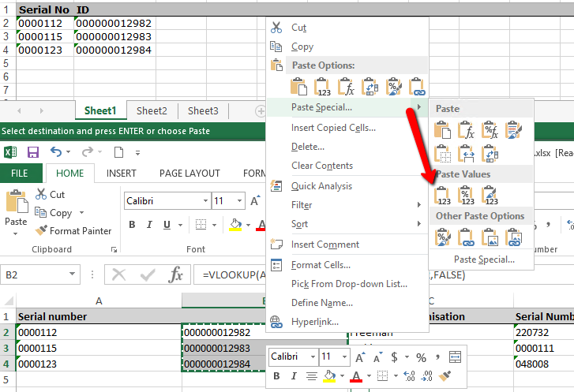The width and height of the screenshot is (574, 392).
Task: Open Clipboard group dialog launcher
Action: tap(114, 249)
